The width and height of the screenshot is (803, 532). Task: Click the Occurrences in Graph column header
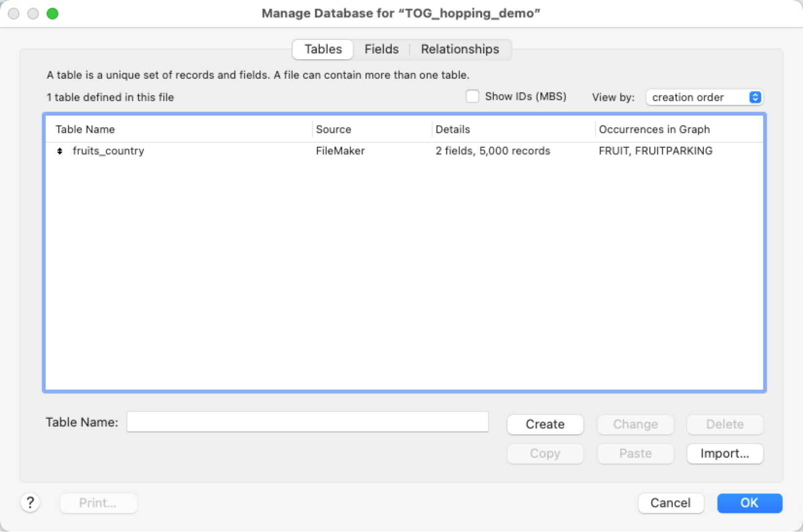pyautogui.click(x=654, y=130)
